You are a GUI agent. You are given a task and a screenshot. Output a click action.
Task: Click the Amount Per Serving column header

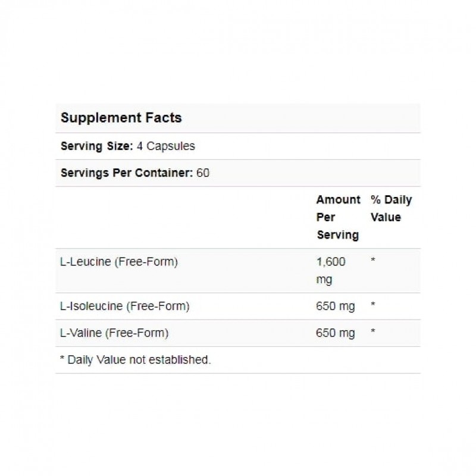click(x=338, y=217)
